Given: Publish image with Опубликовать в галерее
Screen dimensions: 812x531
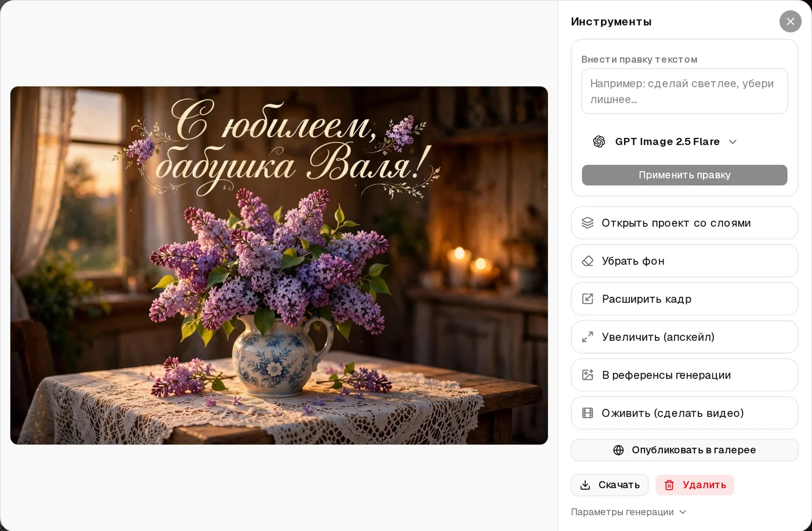Looking at the screenshot, I should click(x=684, y=450).
